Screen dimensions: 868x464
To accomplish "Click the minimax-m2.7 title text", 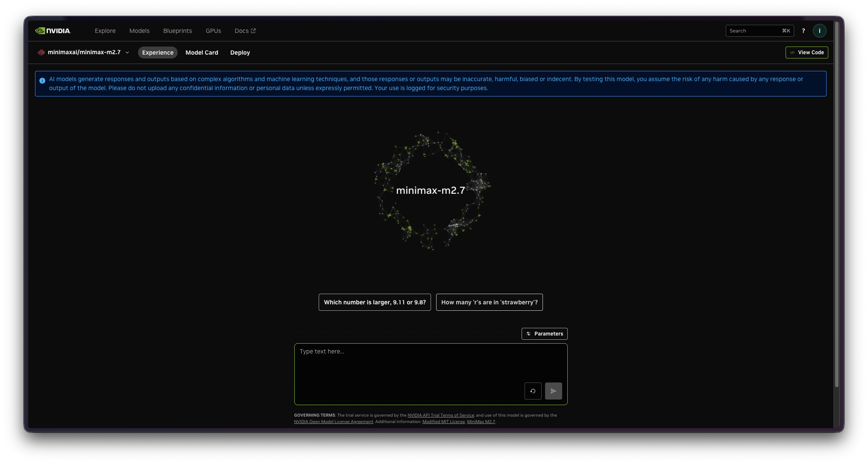I will [x=431, y=190].
